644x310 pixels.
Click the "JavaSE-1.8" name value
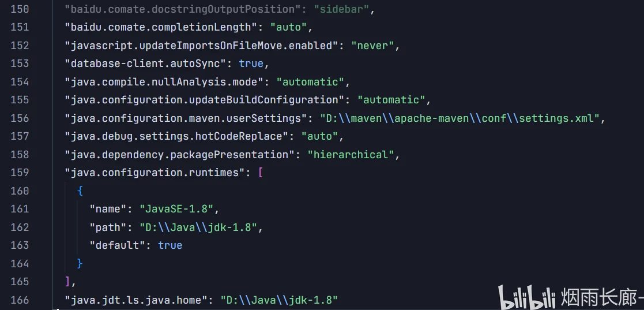pos(177,209)
